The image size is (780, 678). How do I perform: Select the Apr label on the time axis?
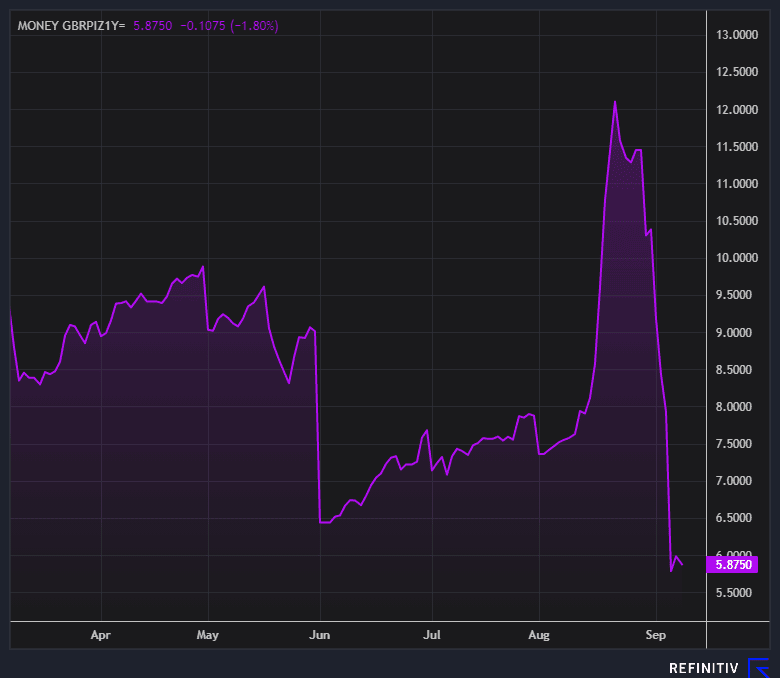tap(100, 634)
